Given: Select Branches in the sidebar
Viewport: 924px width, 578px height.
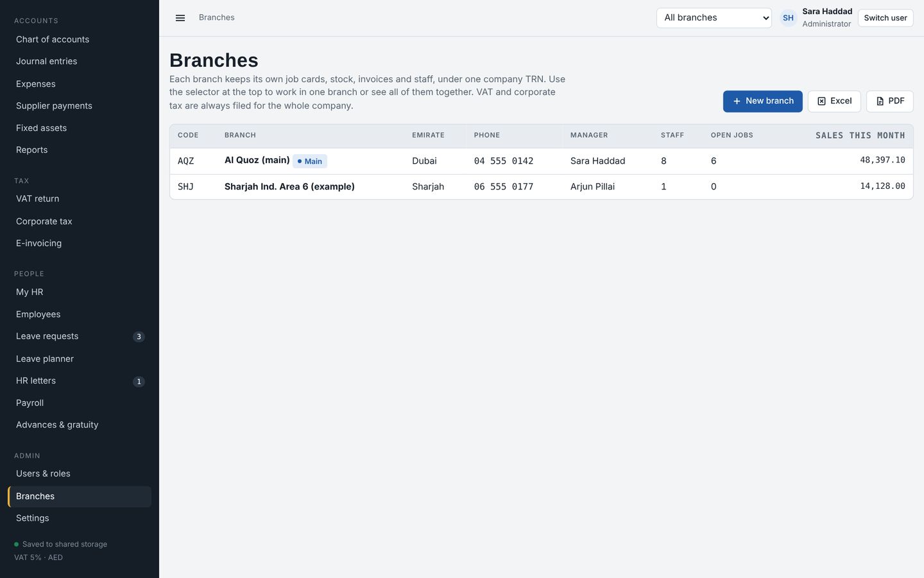Looking at the screenshot, I should click(80, 496).
